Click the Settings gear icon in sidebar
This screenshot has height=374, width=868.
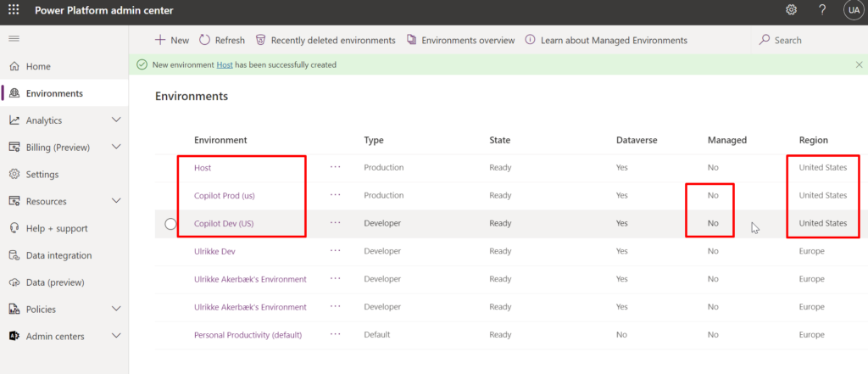click(x=14, y=175)
